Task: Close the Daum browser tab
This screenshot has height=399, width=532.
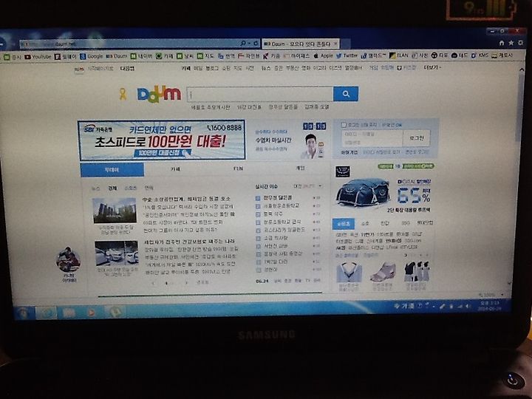Action: coord(335,44)
